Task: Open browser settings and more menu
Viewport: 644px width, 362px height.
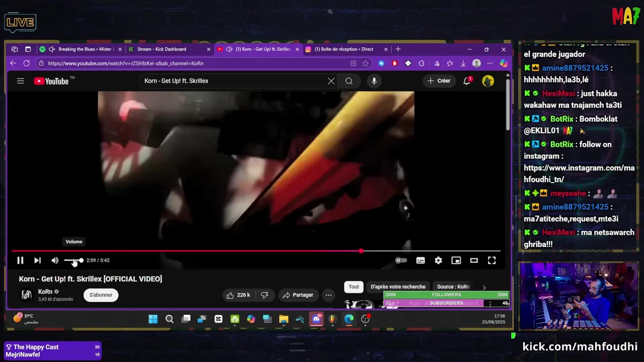Action: [490, 63]
